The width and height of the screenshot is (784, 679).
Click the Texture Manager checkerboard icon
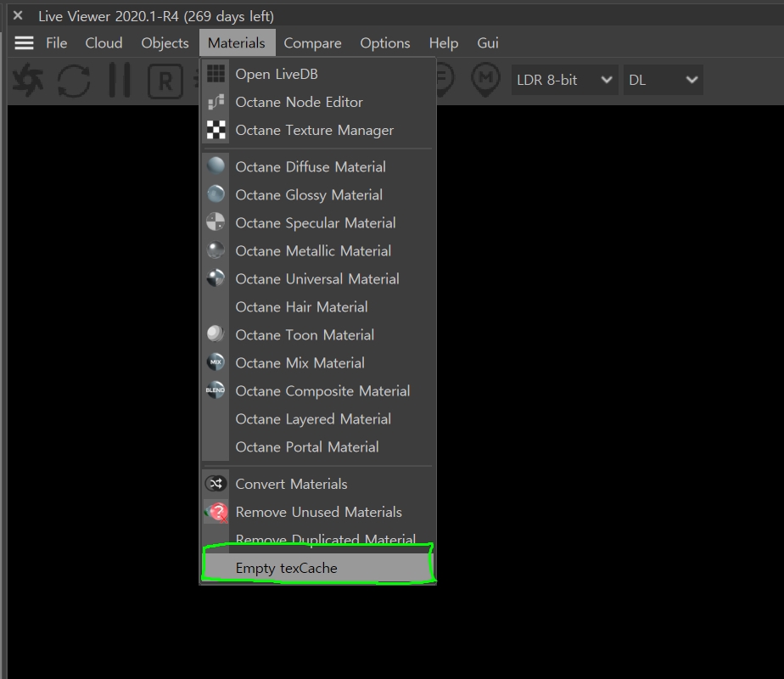pos(216,130)
